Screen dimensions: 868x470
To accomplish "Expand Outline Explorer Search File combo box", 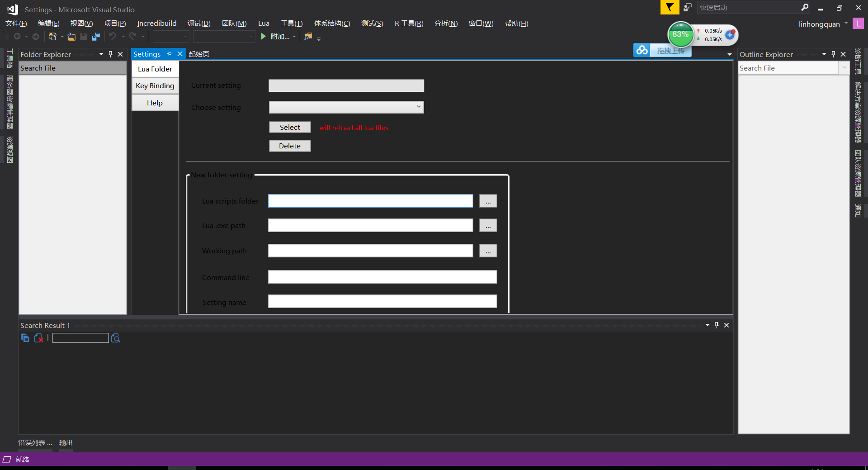I will 844,68.
